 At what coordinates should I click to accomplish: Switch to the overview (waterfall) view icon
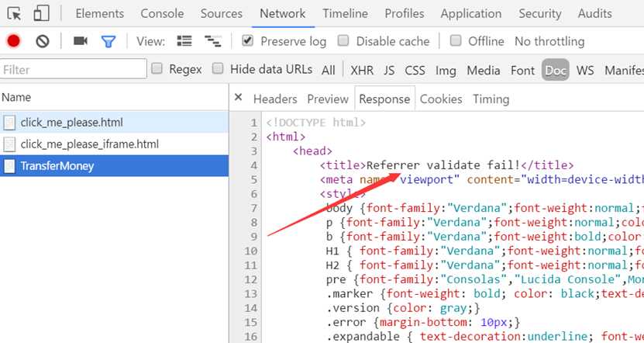click(213, 40)
